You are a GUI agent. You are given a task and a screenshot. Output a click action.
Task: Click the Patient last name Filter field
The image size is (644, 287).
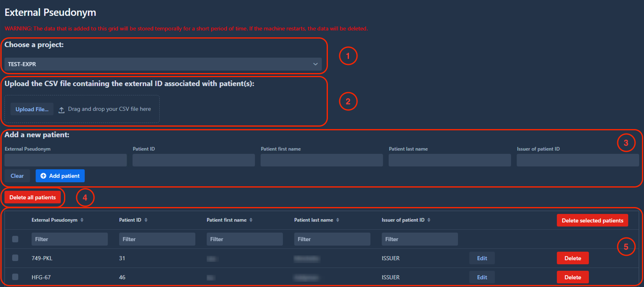[x=332, y=239]
